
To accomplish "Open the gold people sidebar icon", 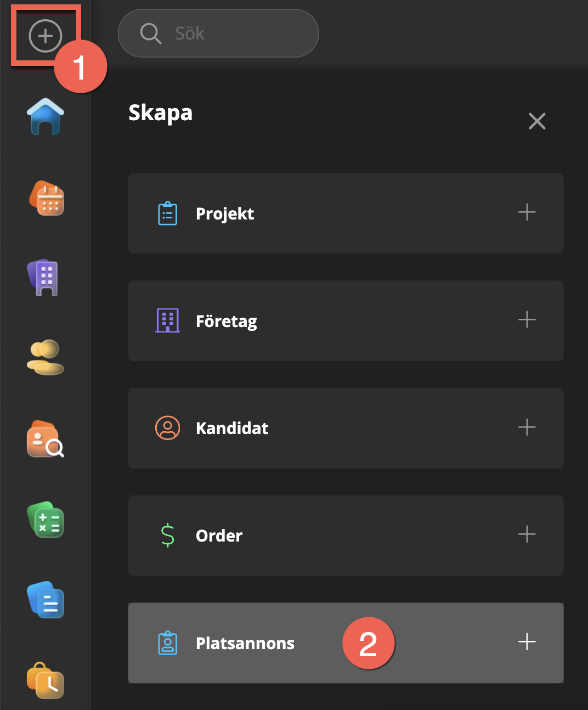I will click(46, 357).
